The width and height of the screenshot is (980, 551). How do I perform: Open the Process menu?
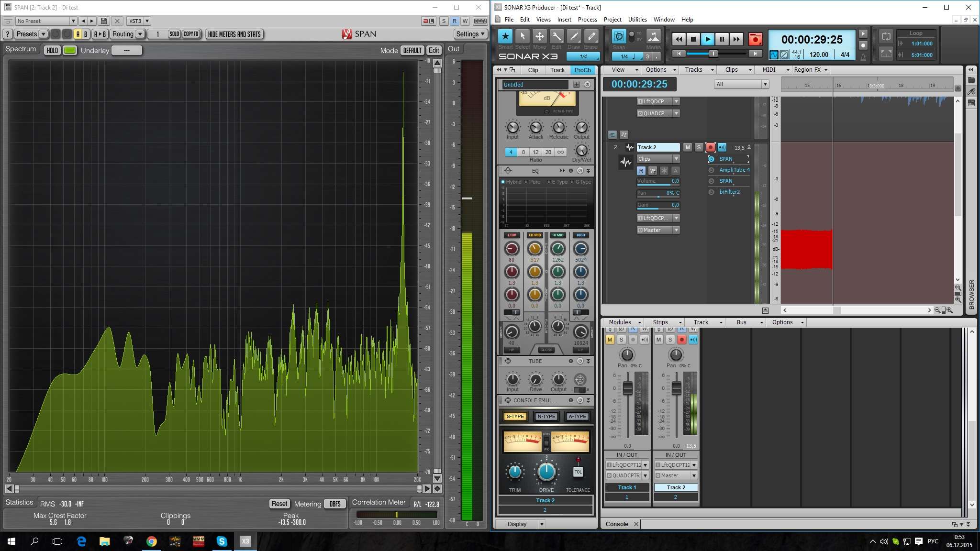tap(587, 20)
